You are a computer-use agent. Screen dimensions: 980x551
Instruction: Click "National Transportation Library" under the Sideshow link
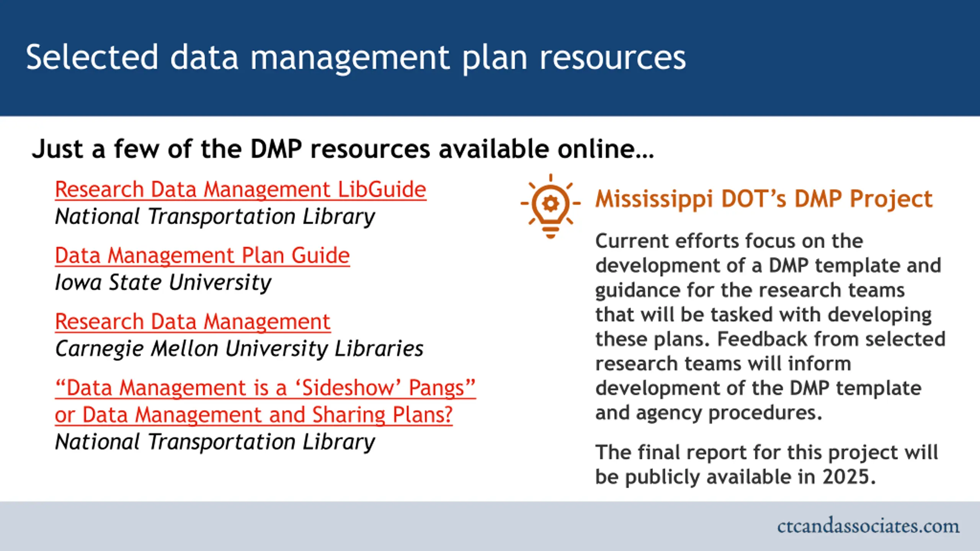coord(215,442)
